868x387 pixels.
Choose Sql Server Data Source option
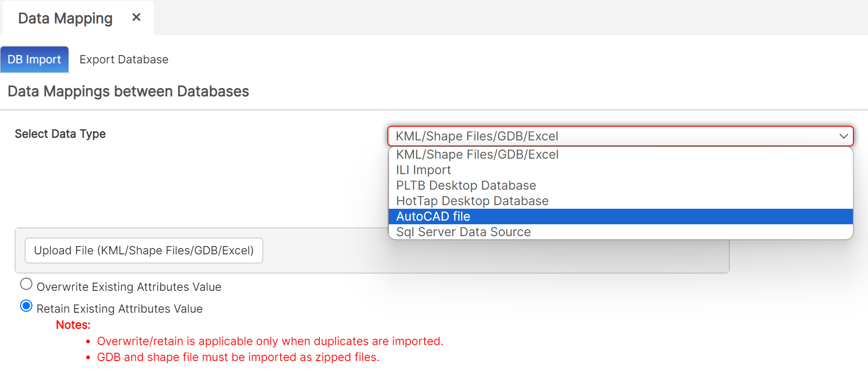[x=463, y=232]
